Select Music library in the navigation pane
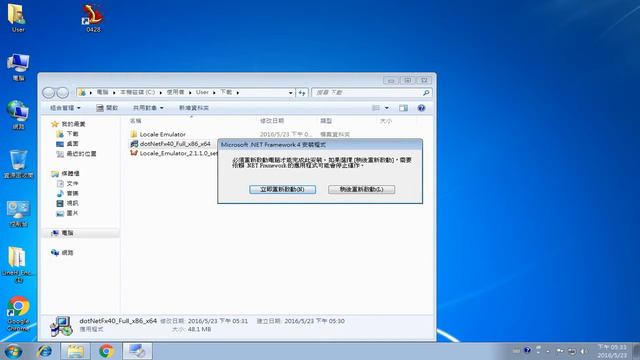The image size is (640, 360). pyautogui.click(x=68, y=193)
